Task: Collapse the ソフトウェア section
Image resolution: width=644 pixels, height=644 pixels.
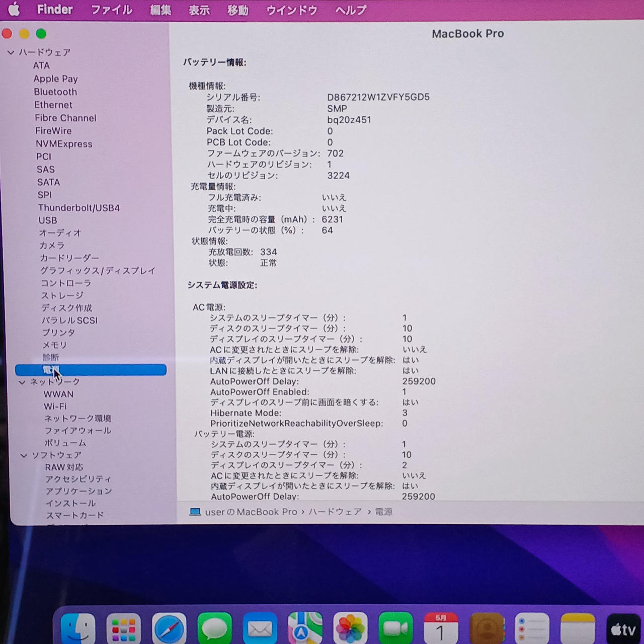Action: click(24, 455)
